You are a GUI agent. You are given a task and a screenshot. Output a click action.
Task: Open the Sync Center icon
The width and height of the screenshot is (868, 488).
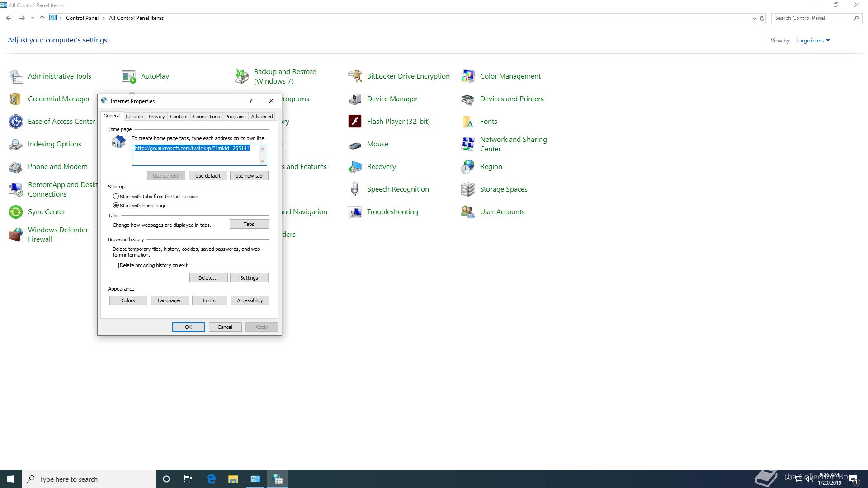coord(16,212)
